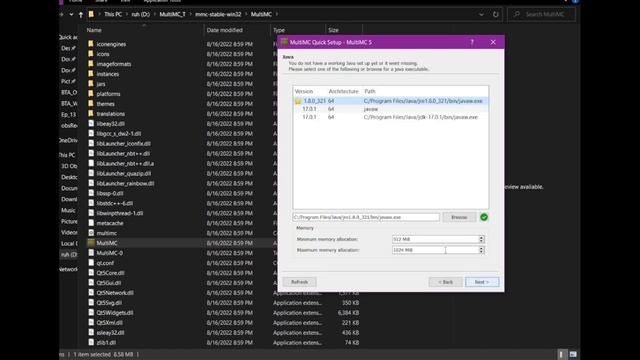Select the themes folder
This screenshot has width=640, height=360.
tap(106, 104)
